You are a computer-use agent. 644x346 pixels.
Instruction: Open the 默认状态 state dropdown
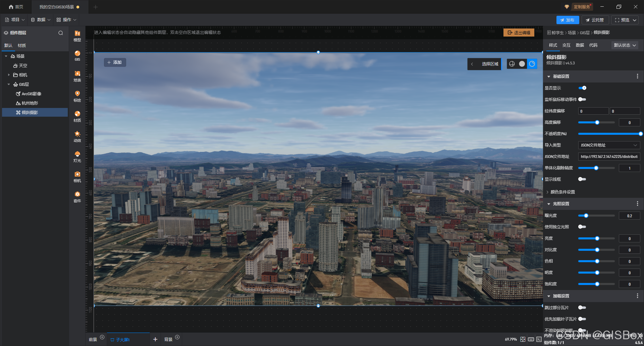625,45
